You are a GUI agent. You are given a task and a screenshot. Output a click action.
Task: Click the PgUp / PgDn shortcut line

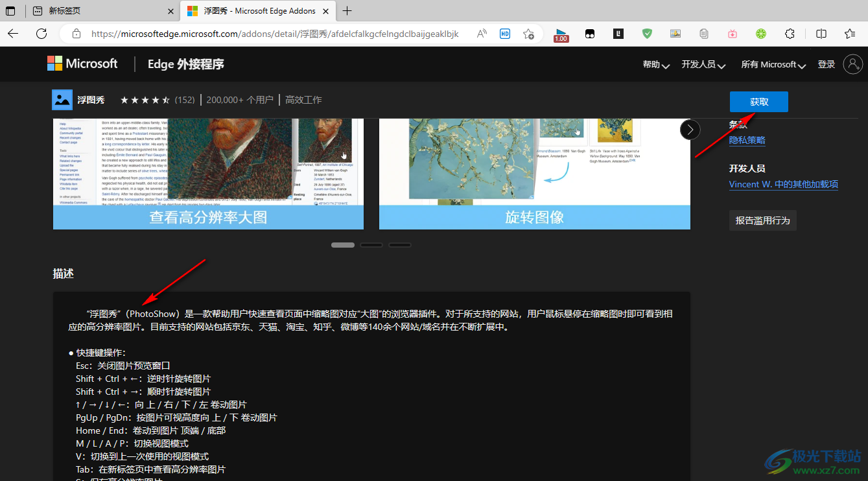[176, 417]
